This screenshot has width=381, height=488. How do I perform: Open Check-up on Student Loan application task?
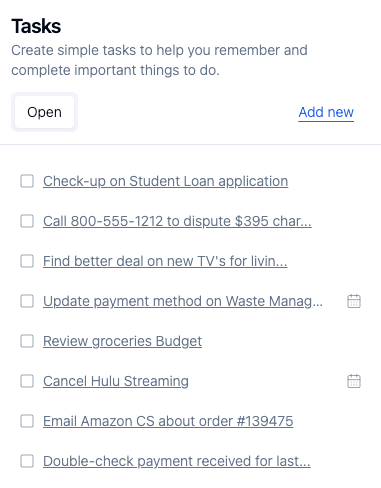[165, 181]
